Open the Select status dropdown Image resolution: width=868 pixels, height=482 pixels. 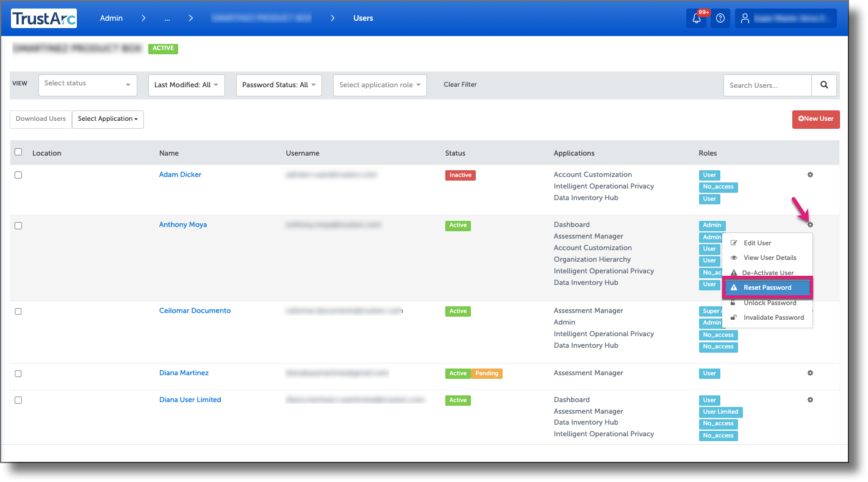coord(88,85)
